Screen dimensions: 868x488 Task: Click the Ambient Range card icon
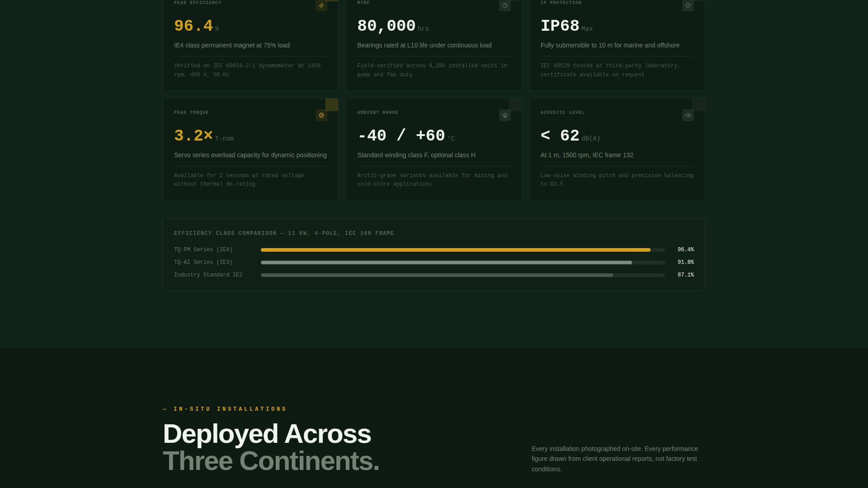tap(505, 115)
